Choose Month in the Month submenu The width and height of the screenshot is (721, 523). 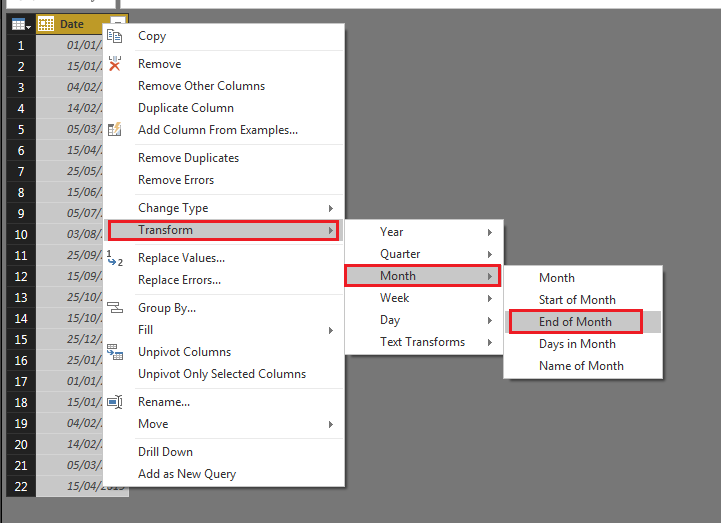(583, 278)
